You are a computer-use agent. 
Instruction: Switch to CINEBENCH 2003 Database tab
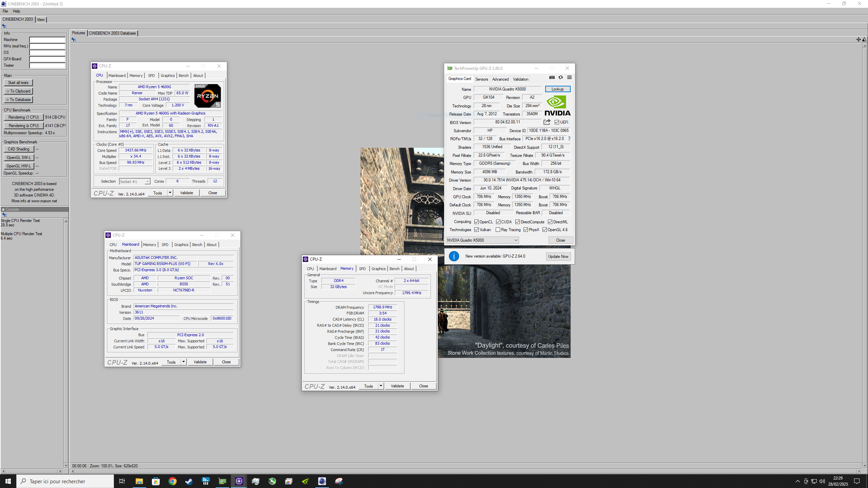point(112,33)
